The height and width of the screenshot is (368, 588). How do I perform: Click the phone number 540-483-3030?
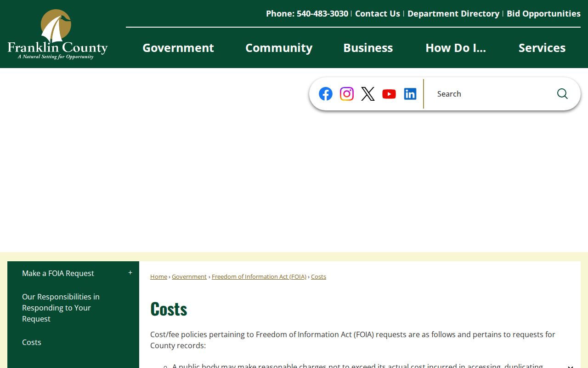pyautogui.click(x=322, y=14)
